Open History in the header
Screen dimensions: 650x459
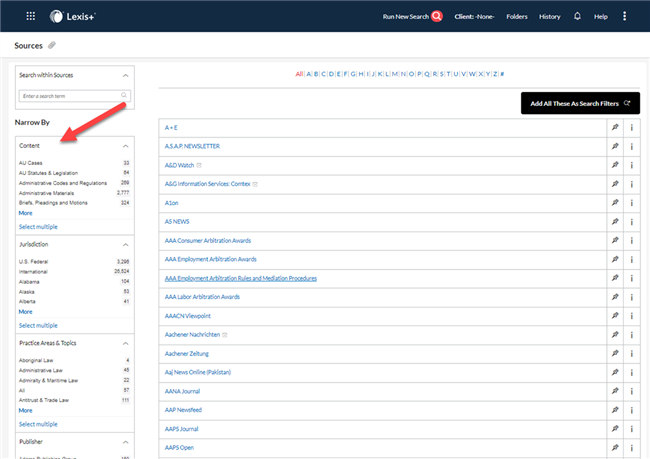point(550,17)
